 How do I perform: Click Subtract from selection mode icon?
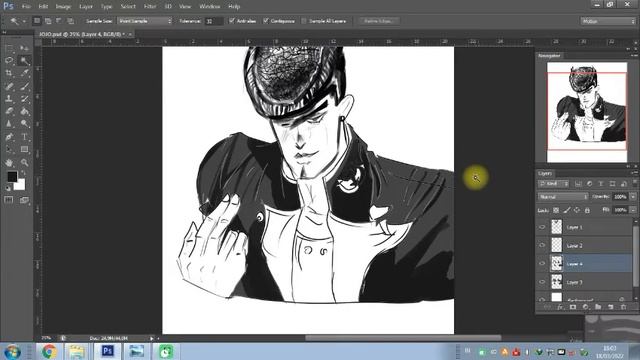(59, 21)
